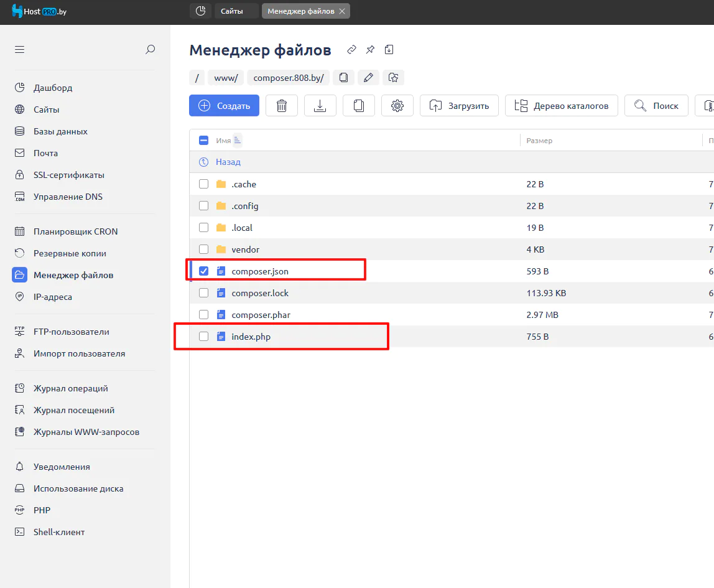Click the pin icon beside page title
This screenshot has height=588, width=714.
(370, 50)
